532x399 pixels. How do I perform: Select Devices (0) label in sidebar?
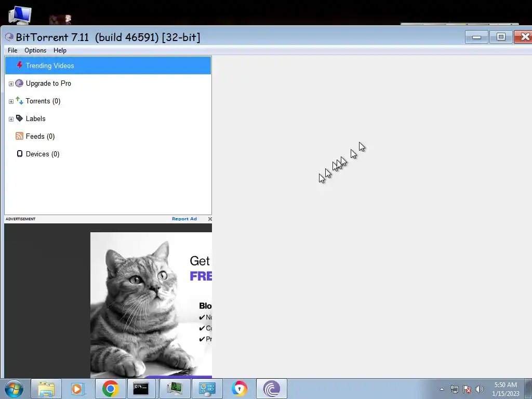(43, 154)
